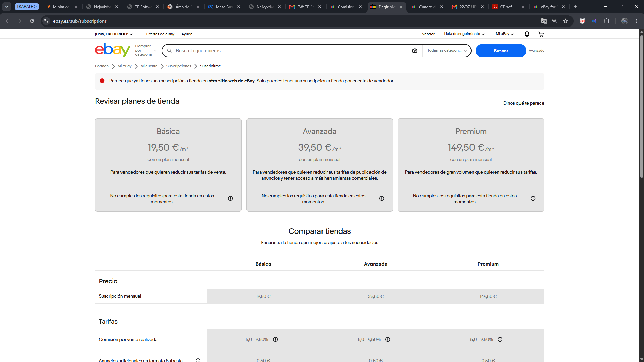Click the zoom magnifier icon in address bar
The width and height of the screenshot is (644, 362).
click(555, 21)
